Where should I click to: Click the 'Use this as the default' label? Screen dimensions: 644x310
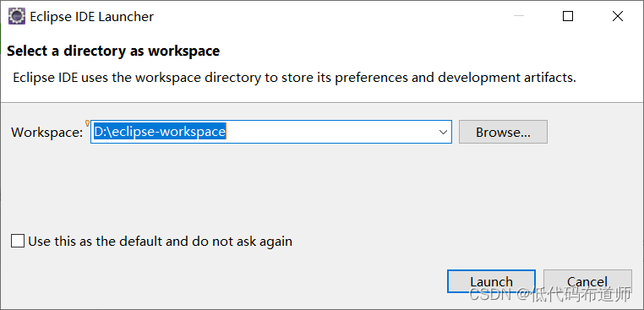click(161, 241)
